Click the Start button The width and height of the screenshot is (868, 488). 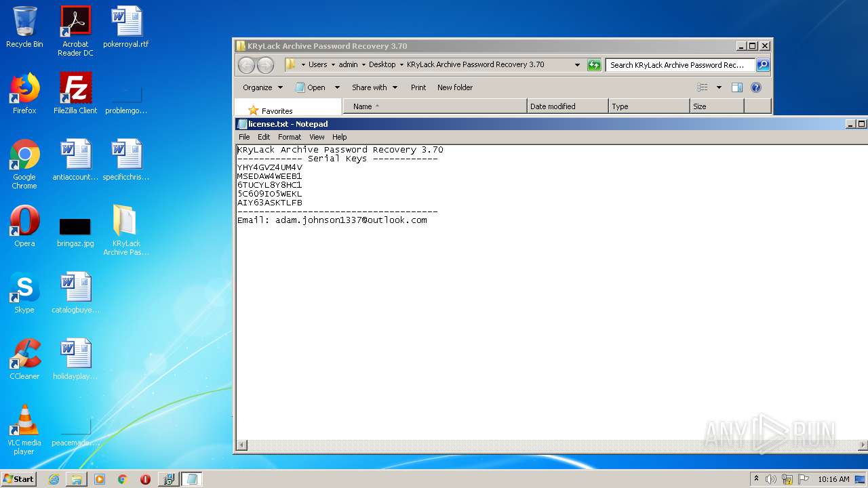19,479
